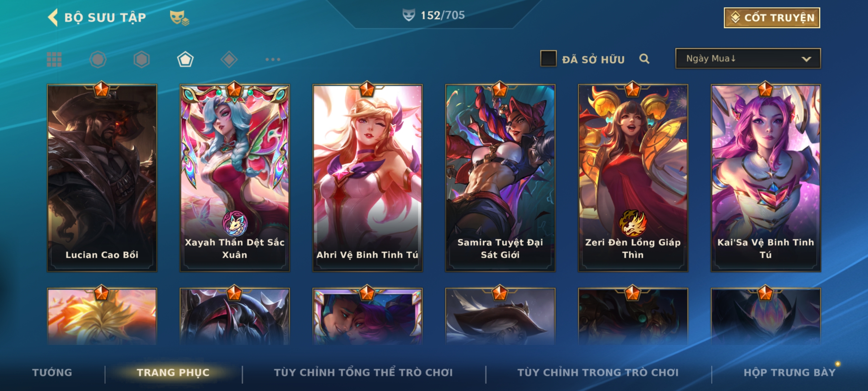Open the Hộp Trưng Bày tab
The height and width of the screenshot is (391, 868).
(x=790, y=373)
